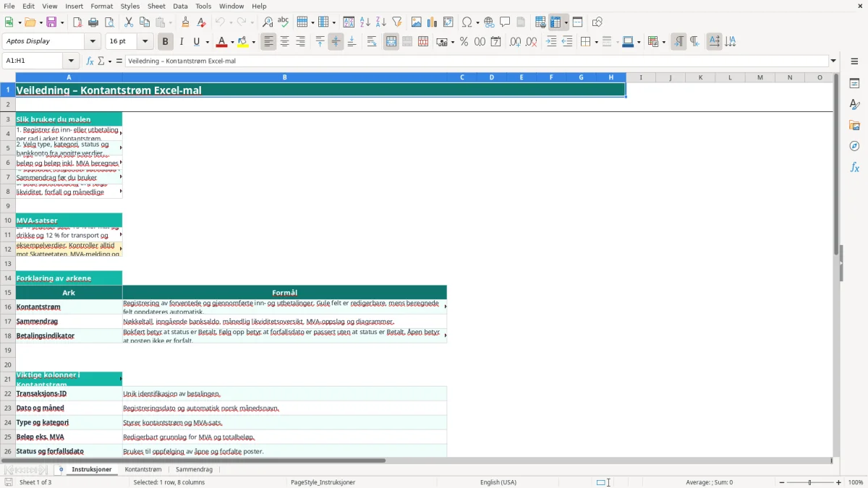Open the Name Box dropdown arrow

click(x=71, y=61)
